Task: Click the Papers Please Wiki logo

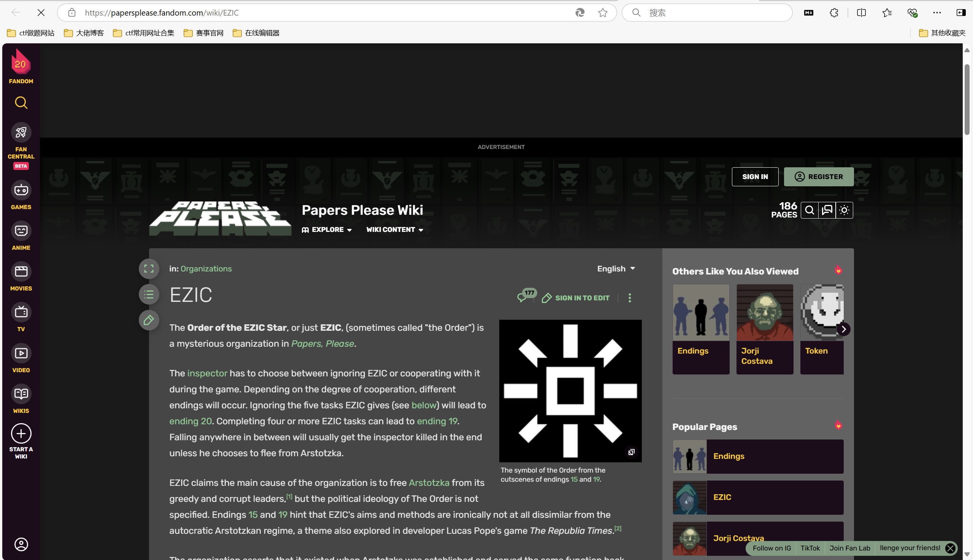Action: 221,218
